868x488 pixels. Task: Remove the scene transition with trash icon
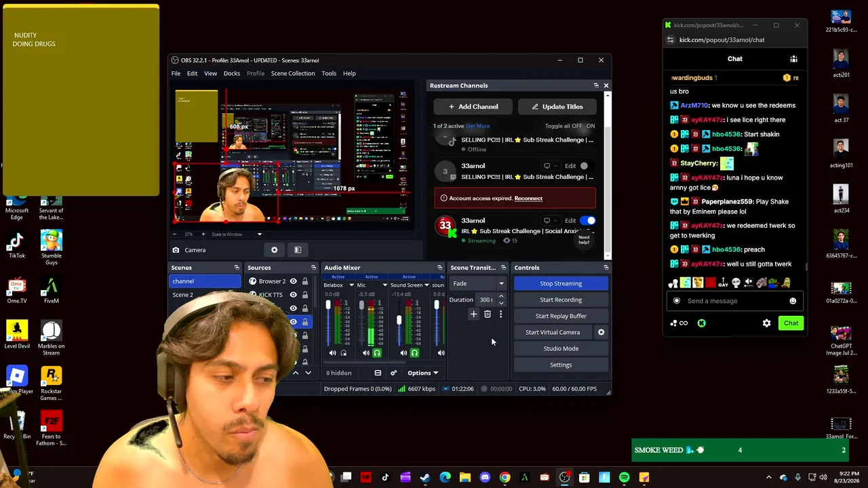pyautogui.click(x=487, y=314)
